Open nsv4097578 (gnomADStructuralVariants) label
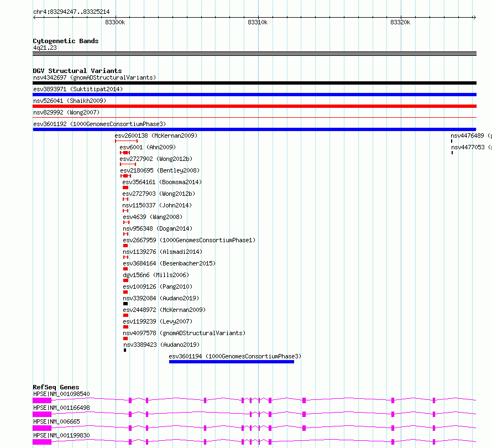492x448 pixels. click(x=184, y=333)
